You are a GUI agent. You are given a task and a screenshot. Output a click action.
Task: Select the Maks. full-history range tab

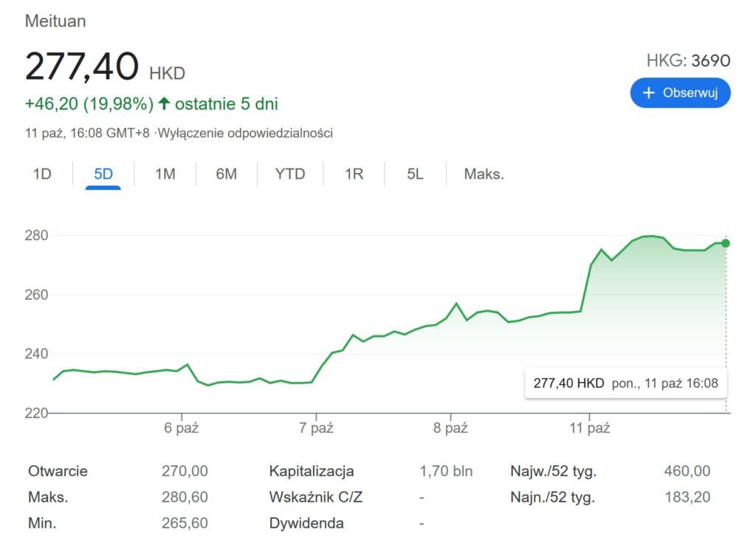tap(484, 174)
